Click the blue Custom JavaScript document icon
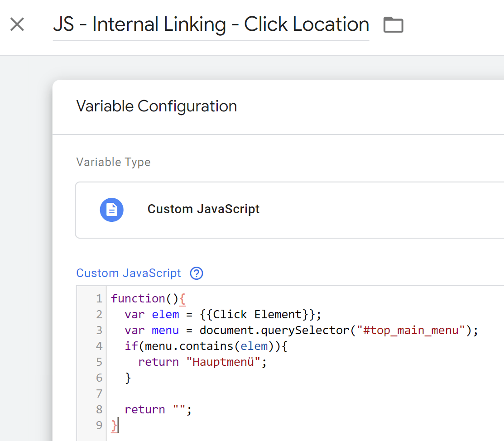 click(x=111, y=210)
